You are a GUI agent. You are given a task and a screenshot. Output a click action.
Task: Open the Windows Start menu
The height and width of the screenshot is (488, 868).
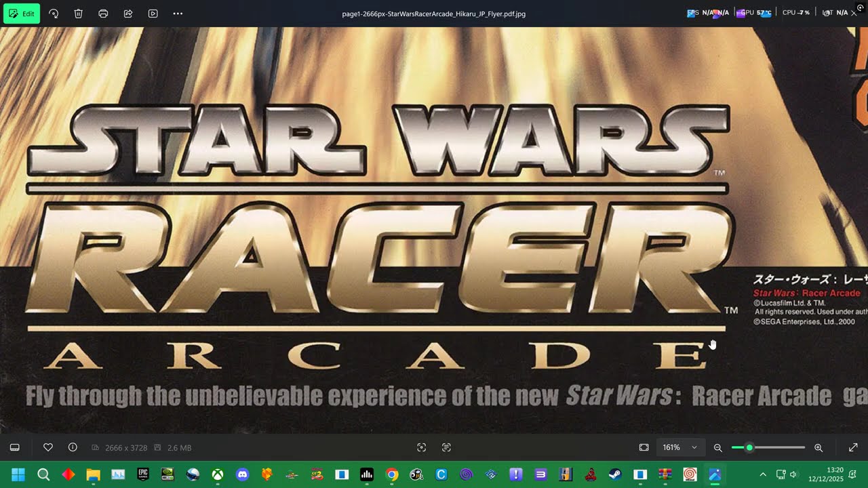18,474
